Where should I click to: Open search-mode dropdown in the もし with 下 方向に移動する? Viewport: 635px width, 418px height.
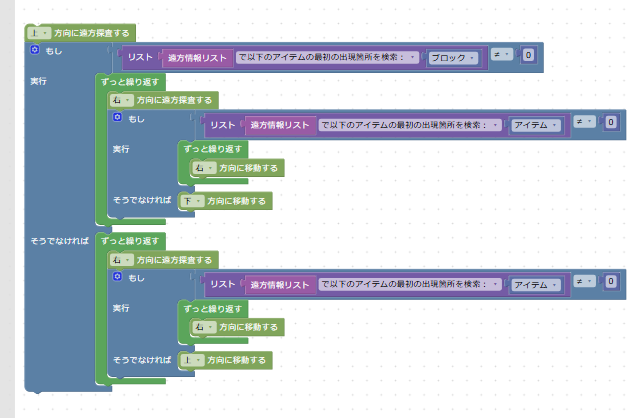(x=410, y=125)
